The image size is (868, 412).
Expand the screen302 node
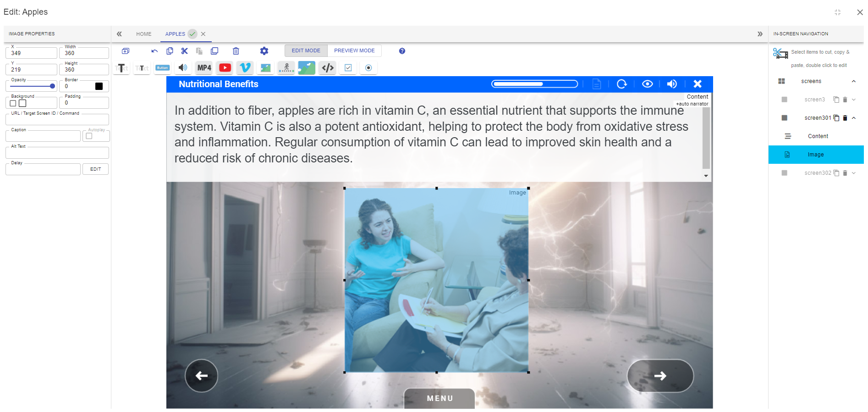coord(854,173)
